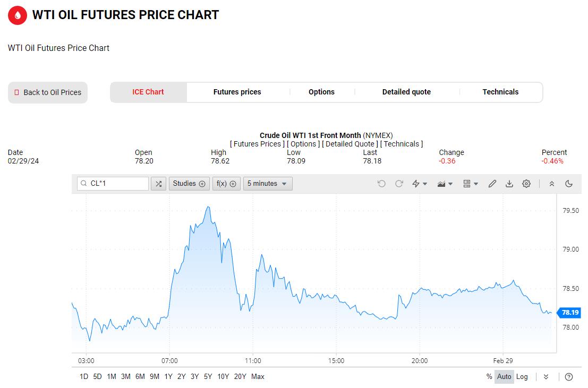Go back to Oil Prices
588x388 pixels.
tap(48, 92)
